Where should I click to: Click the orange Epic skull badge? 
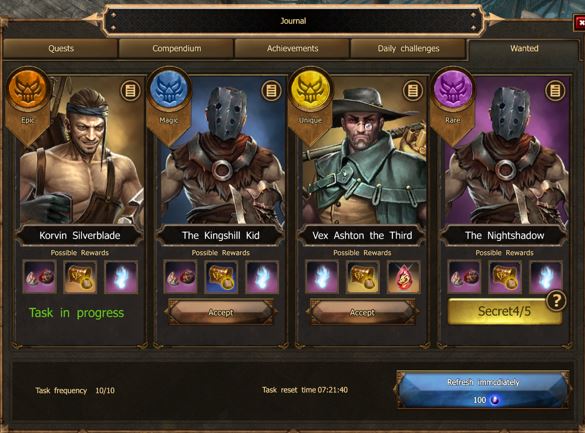tap(28, 90)
